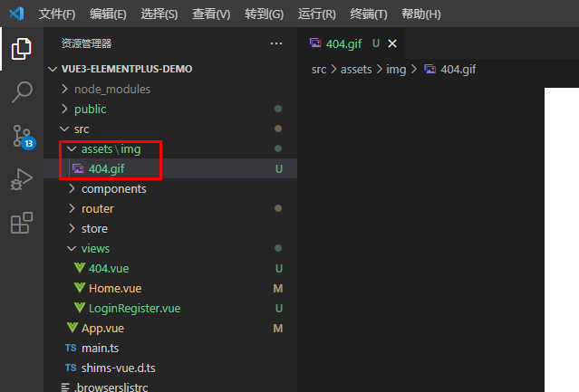Expand the router folder
The width and height of the screenshot is (579, 392).
[x=72, y=208]
